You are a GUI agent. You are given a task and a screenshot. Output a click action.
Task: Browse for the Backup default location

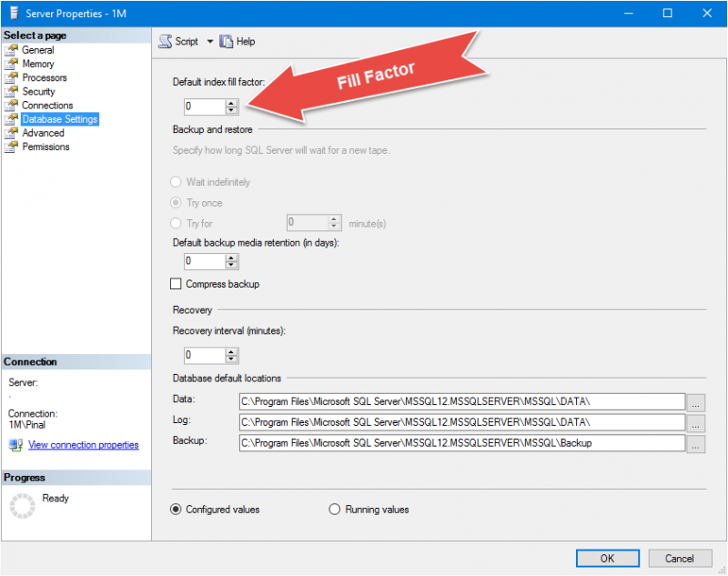point(696,445)
